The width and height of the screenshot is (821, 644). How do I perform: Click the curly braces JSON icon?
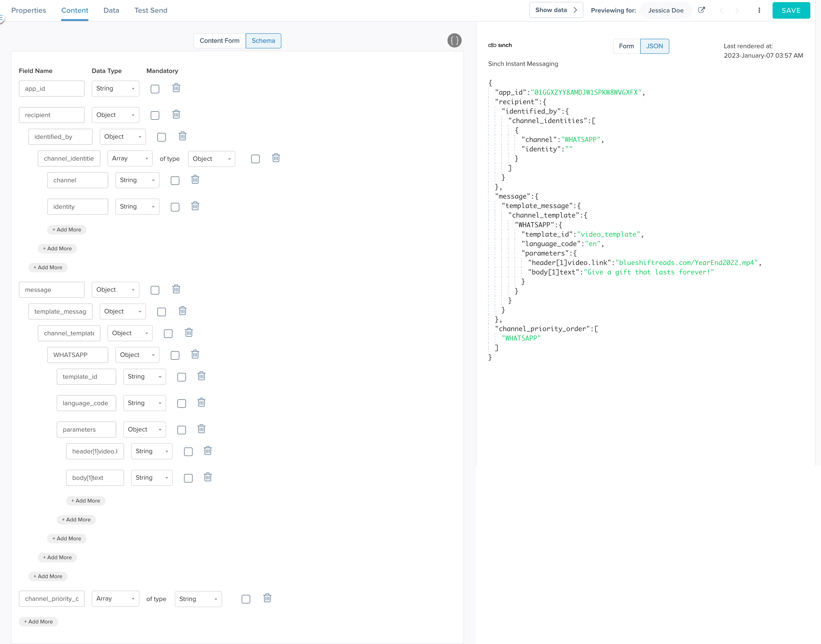pos(454,40)
